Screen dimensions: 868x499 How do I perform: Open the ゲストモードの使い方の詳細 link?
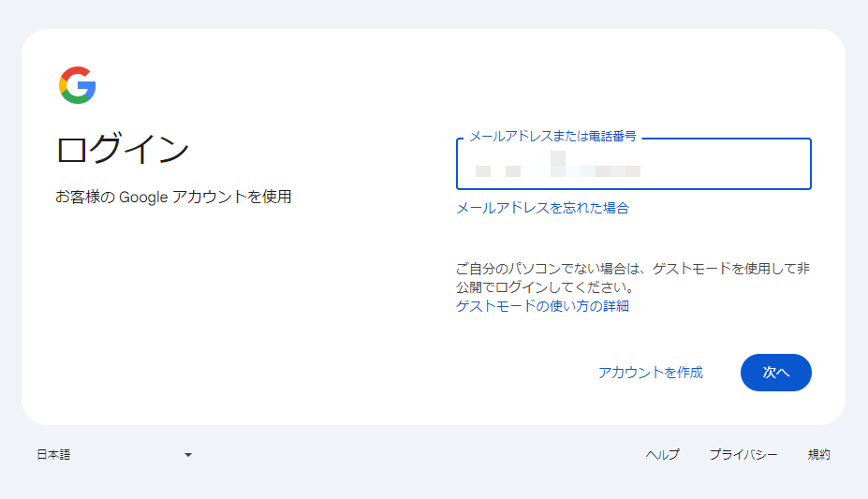coord(542,306)
